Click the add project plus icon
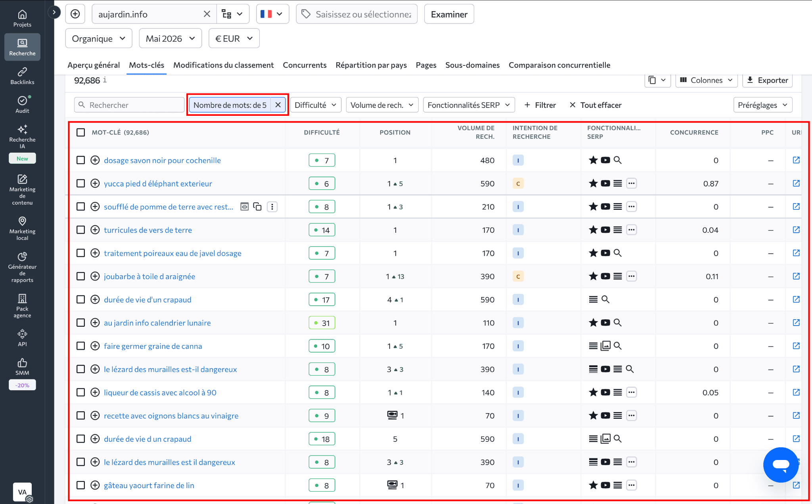This screenshot has width=812, height=504. pos(75,14)
